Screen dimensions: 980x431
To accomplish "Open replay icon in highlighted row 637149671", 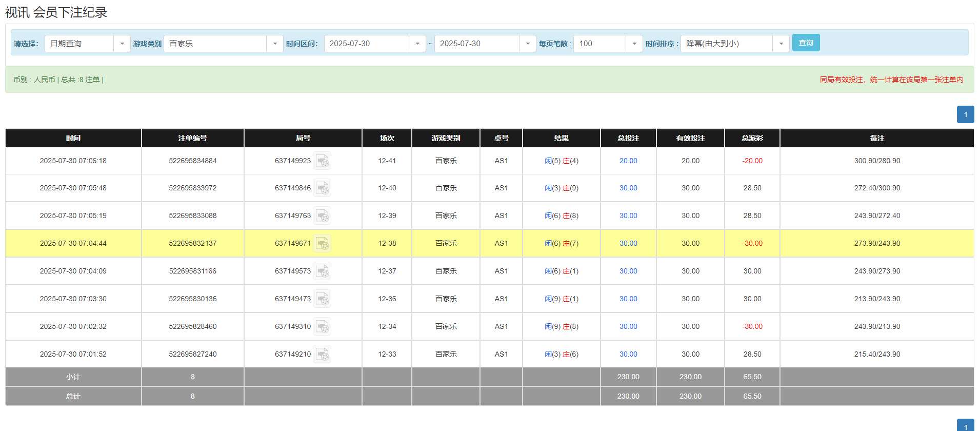I will tap(322, 244).
